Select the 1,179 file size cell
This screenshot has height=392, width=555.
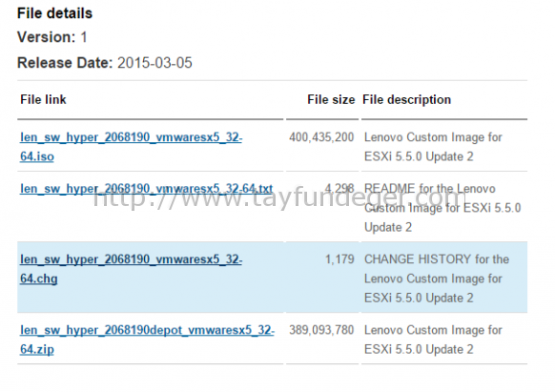339,259
